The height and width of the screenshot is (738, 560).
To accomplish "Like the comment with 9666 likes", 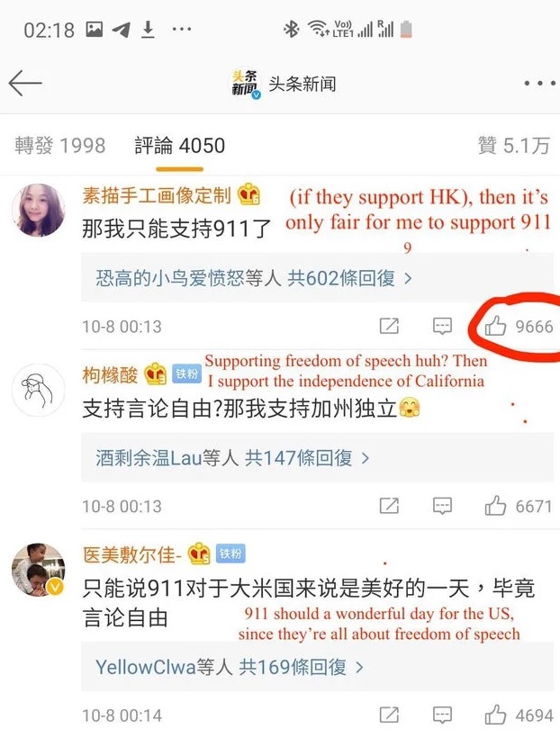I will (495, 326).
